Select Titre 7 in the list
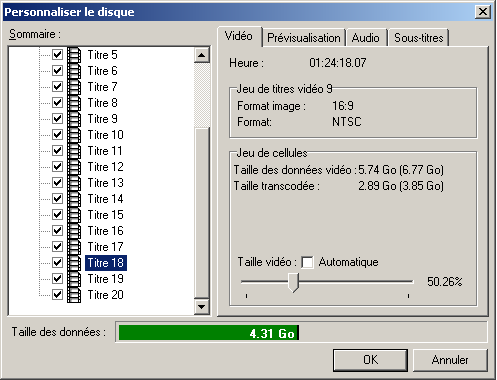The width and height of the screenshot is (497, 380). pyautogui.click(x=103, y=87)
